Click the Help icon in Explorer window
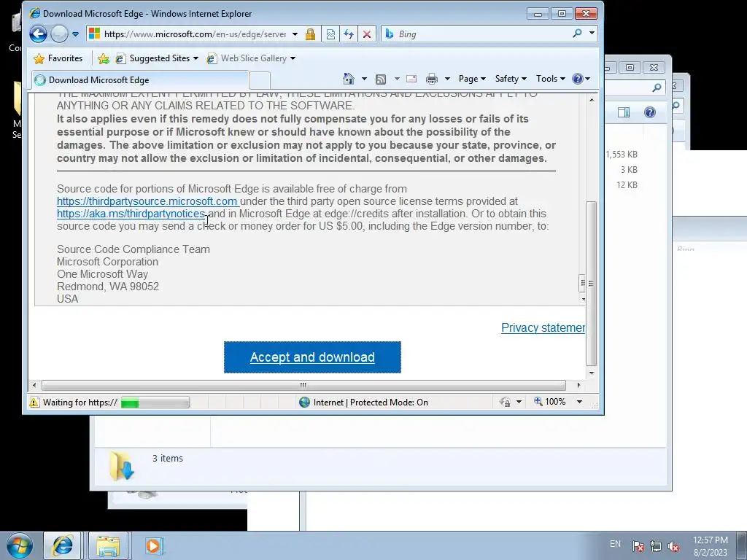747x560 pixels. 650,112
